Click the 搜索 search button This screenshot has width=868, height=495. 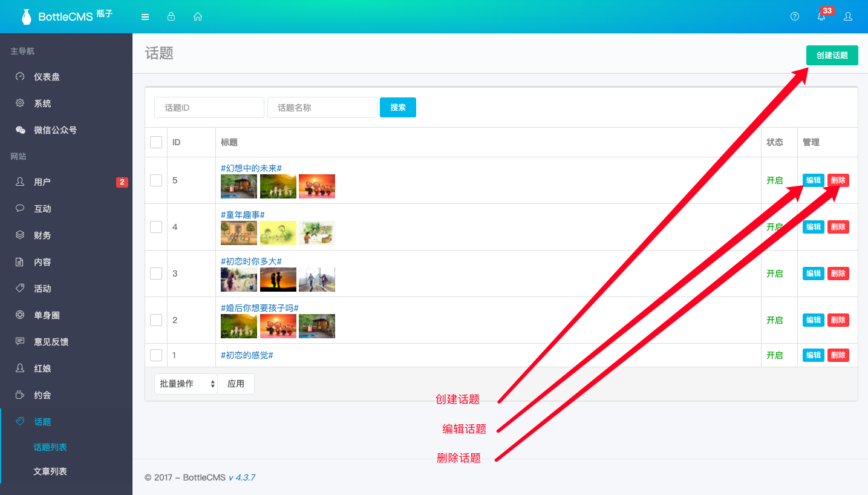point(398,107)
